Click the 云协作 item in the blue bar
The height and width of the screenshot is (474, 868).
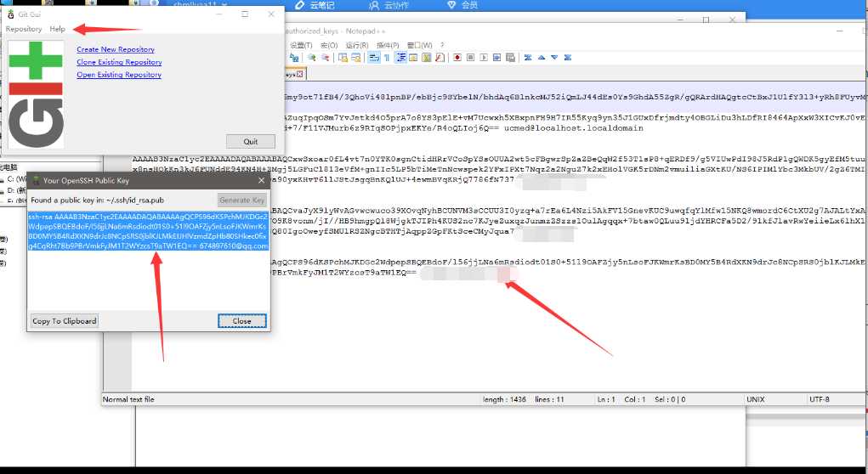[x=389, y=5]
